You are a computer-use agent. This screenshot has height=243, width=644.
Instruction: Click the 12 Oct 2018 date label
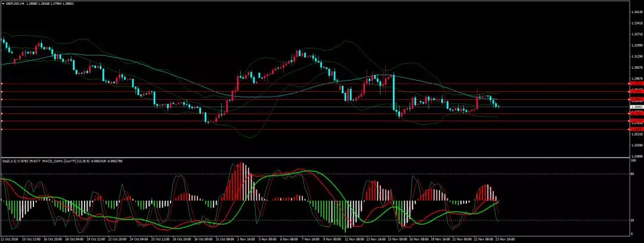10,238
